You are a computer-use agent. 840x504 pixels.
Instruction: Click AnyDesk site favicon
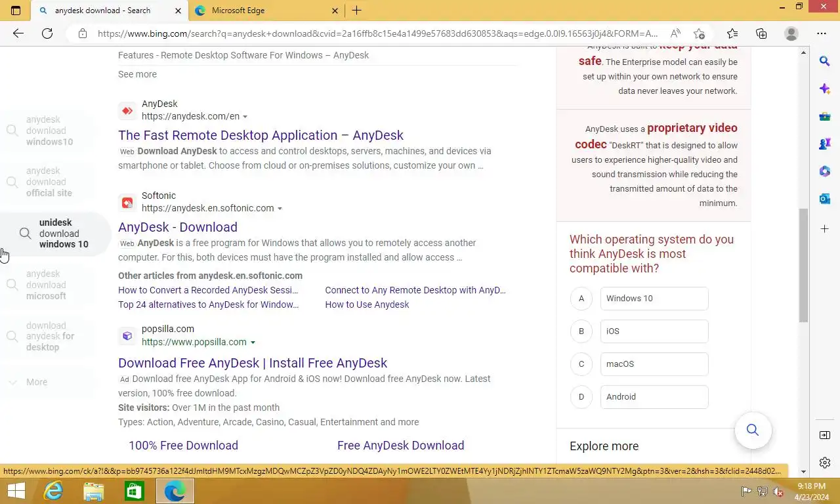point(127,110)
